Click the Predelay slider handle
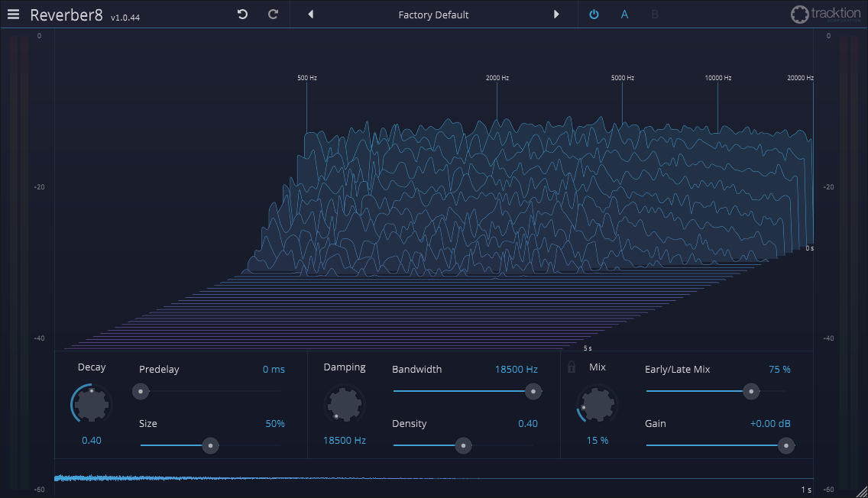 [x=141, y=392]
